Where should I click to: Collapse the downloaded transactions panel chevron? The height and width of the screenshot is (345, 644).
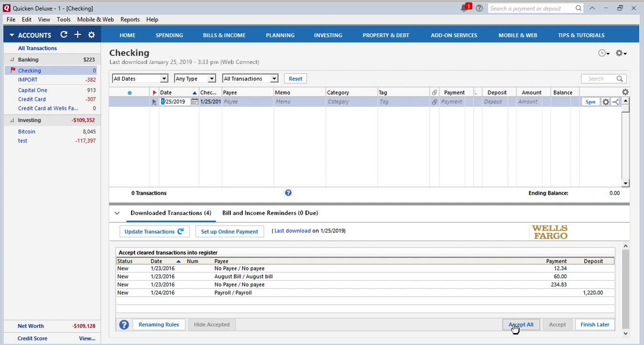tap(117, 213)
